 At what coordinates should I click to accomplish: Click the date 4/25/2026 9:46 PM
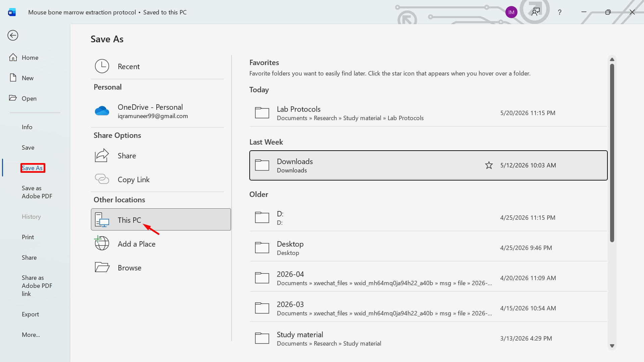pos(526,248)
